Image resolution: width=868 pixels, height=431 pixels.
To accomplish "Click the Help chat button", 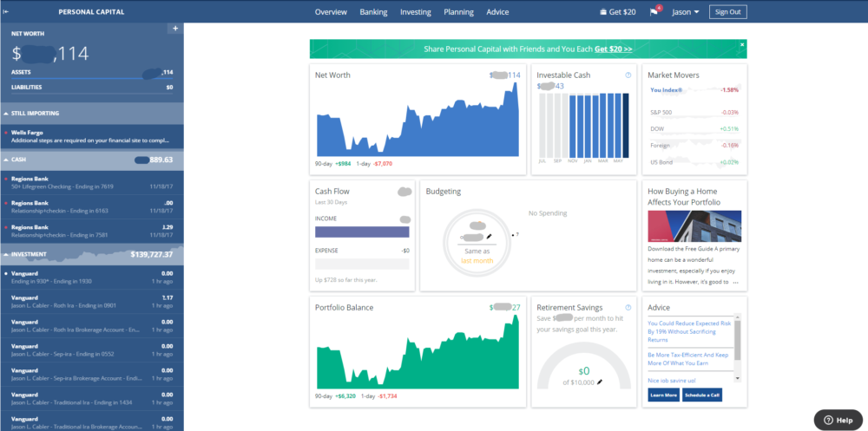I will tap(838, 420).
